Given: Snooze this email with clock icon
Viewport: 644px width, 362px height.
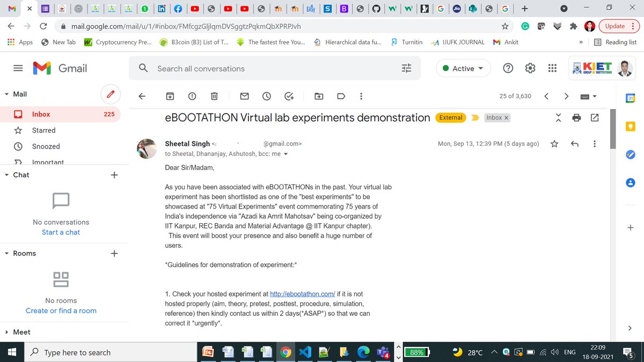Looking at the screenshot, I should (267, 96).
